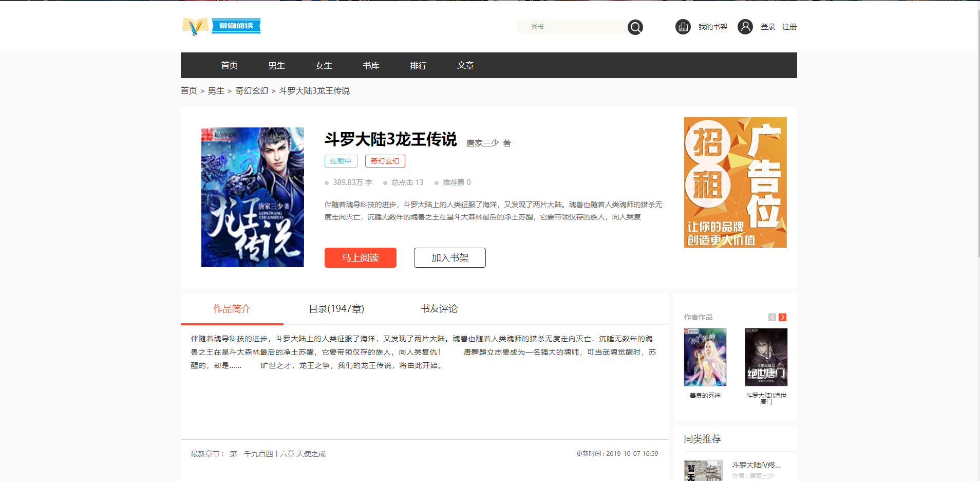
Task: Switch to the 目录(1947章) tab
Action: pos(336,309)
